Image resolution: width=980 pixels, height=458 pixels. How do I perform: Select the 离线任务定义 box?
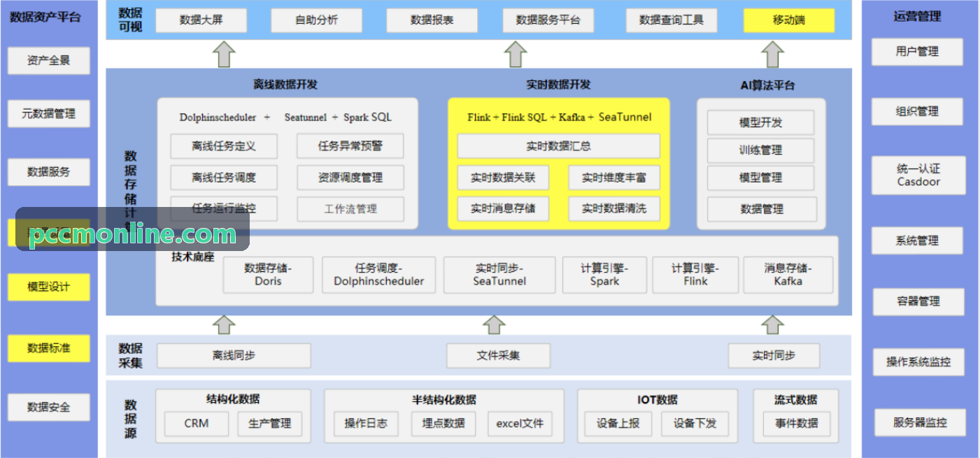pos(224,146)
